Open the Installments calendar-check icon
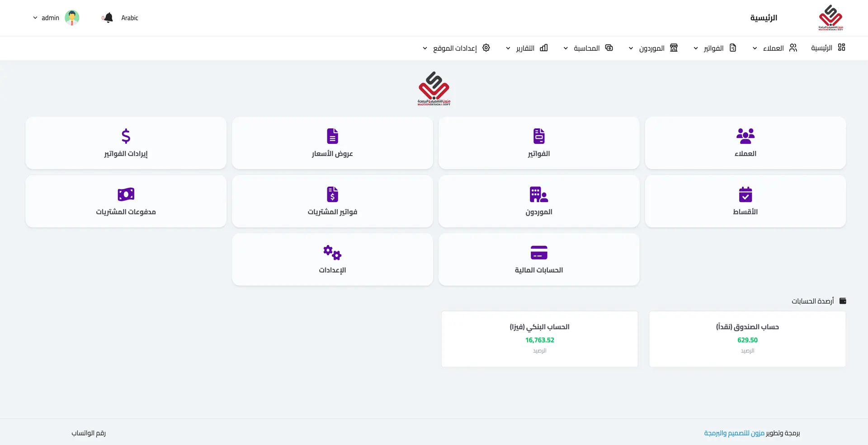Viewport: 868px width, 445px height. click(745, 194)
